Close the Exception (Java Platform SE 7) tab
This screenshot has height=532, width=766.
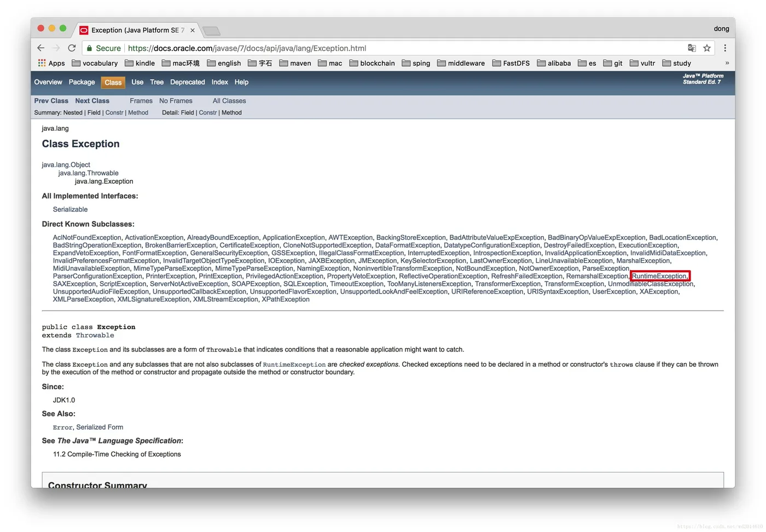193,31
